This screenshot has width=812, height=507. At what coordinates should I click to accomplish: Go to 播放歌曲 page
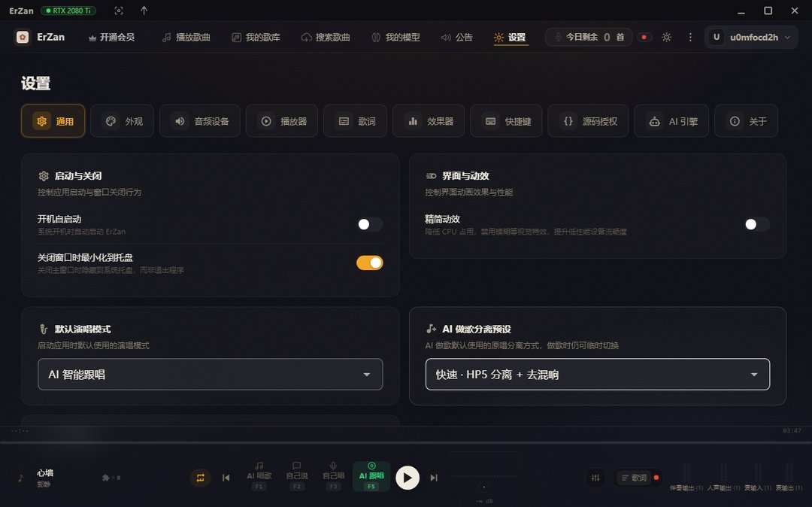186,38
